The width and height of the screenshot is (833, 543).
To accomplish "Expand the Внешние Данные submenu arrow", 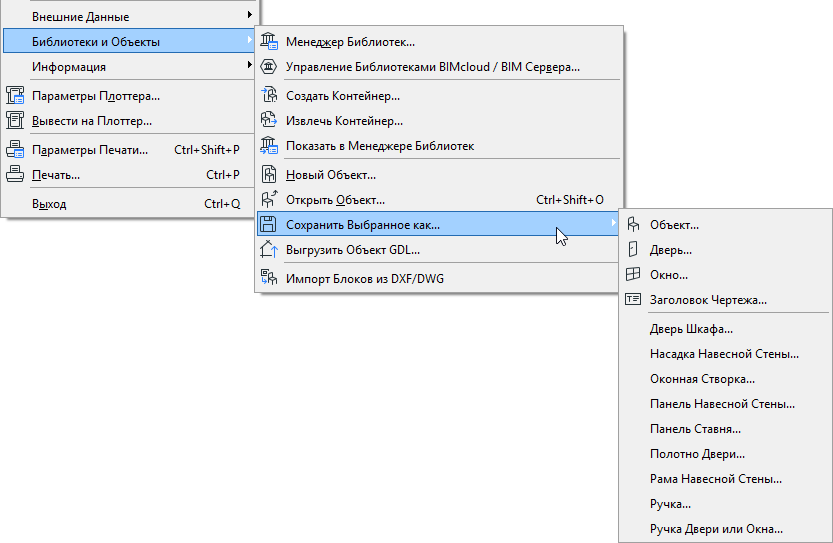I will coord(249,15).
